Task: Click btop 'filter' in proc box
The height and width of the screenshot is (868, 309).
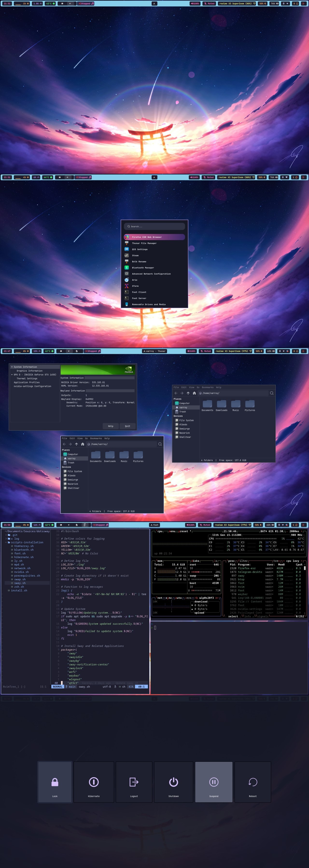Action: 243,561
